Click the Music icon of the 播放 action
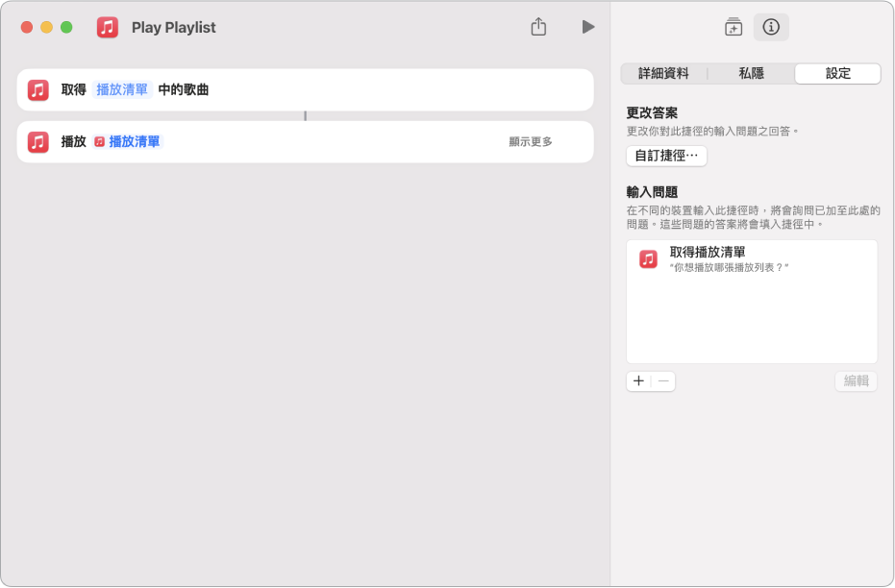This screenshot has width=895, height=588. click(38, 141)
